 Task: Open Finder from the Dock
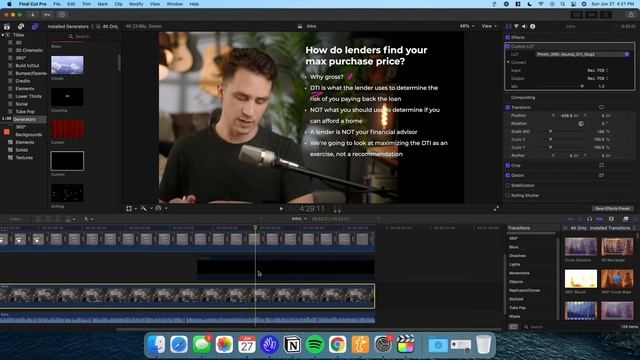[x=156, y=344]
